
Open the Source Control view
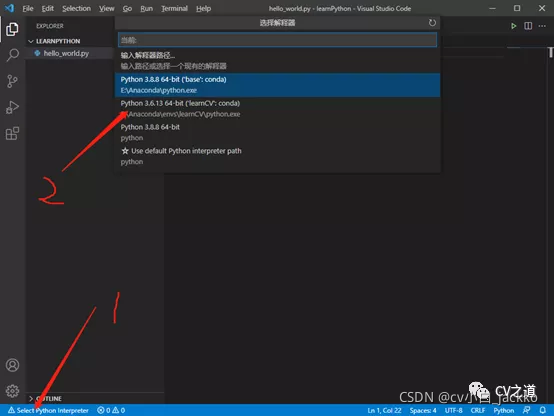click(12, 81)
